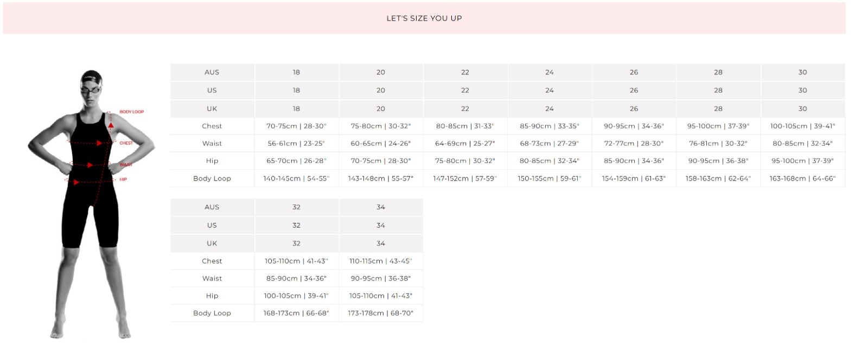Select the 75-80cm | 30-32" hip cell

point(465,161)
